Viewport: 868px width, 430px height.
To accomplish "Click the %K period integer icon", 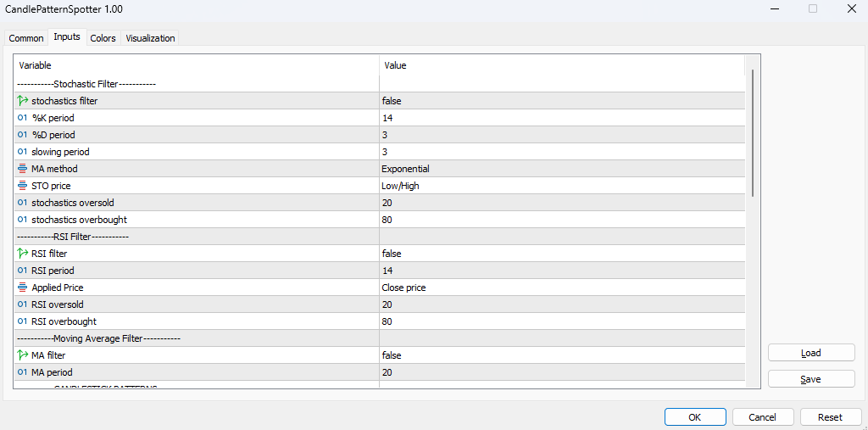I will (x=22, y=118).
